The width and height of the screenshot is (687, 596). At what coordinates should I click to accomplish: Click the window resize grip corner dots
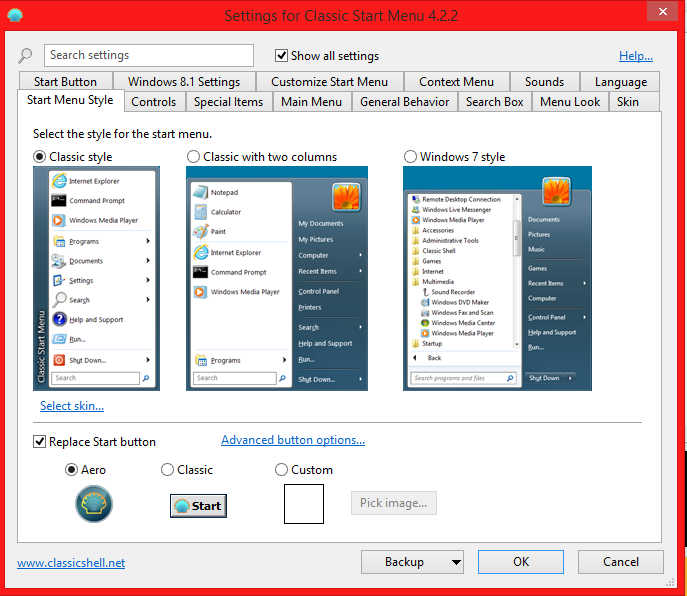(x=670, y=582)
